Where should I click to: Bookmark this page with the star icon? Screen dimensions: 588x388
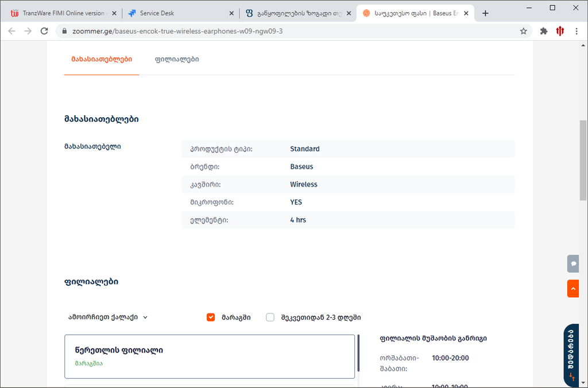coord(524,31)
